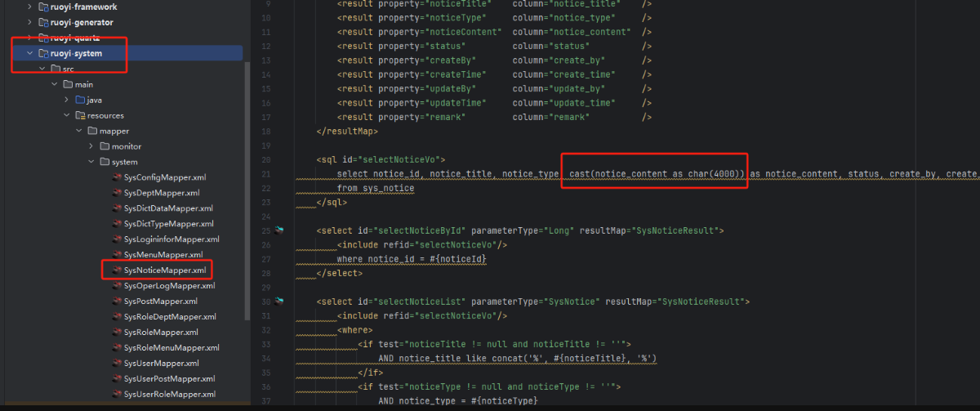Click 'AND notice_title like concat' line

518,358
